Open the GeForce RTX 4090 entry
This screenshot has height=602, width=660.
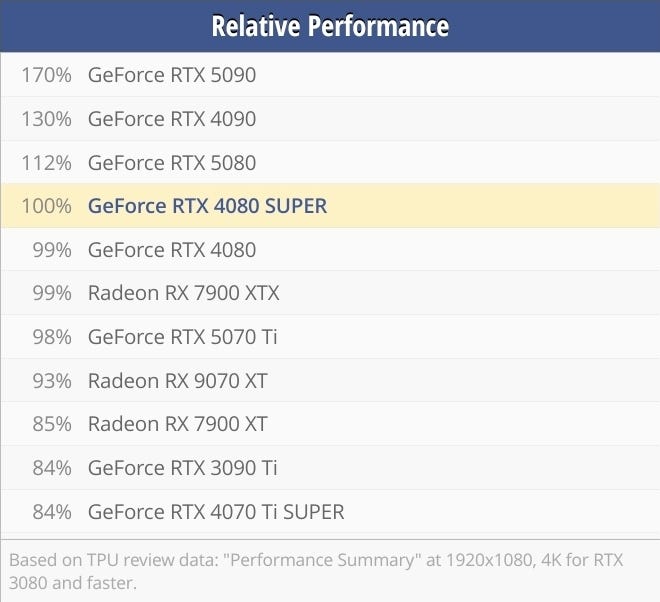(172, 119)
